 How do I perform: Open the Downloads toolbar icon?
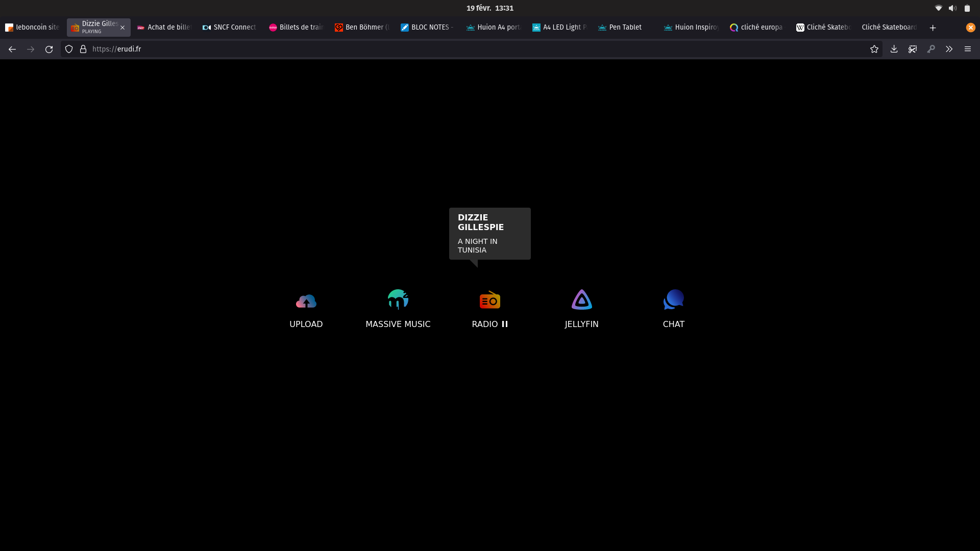tap(894, 49)
